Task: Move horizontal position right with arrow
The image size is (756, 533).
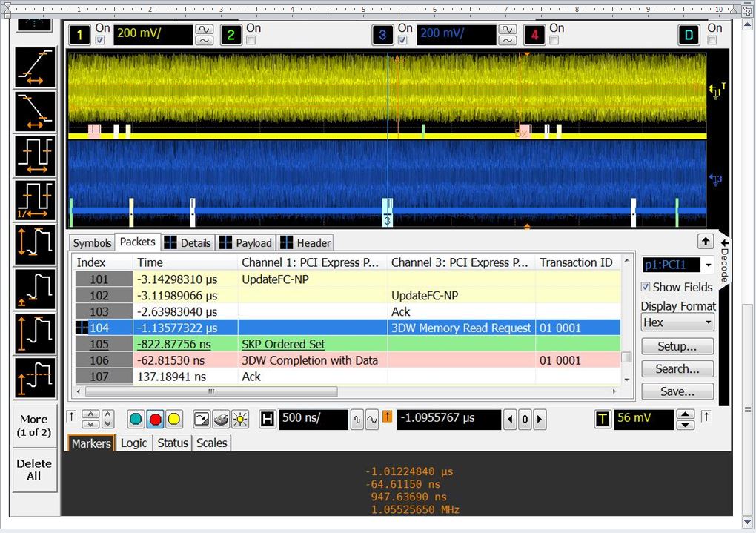Action: tap(540, 420)
